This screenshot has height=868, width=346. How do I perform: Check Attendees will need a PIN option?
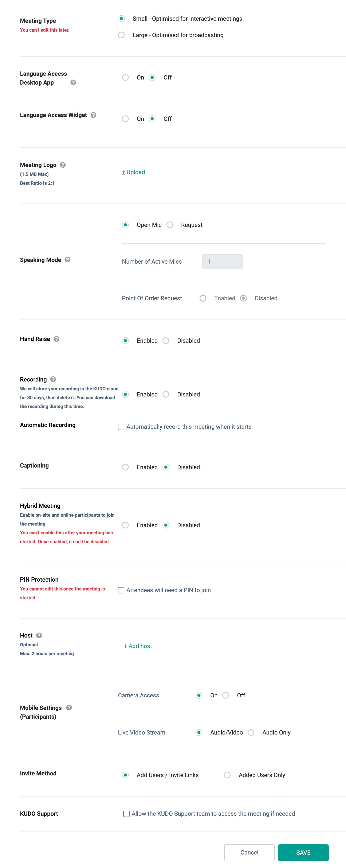click(x=121, y=590)
